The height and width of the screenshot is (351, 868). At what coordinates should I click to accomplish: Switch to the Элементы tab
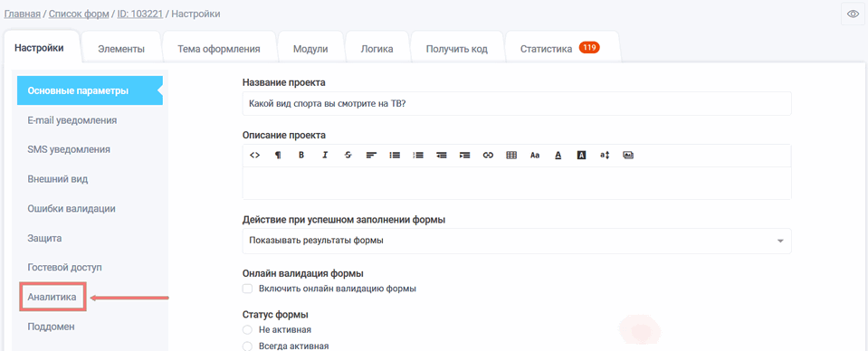[121, 49]
